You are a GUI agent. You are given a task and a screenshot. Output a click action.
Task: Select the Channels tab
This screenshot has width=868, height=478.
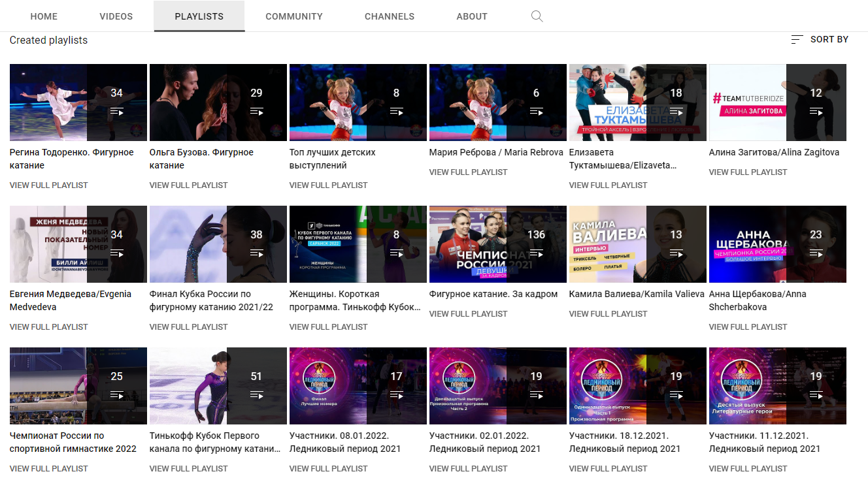tap(390, 16)
